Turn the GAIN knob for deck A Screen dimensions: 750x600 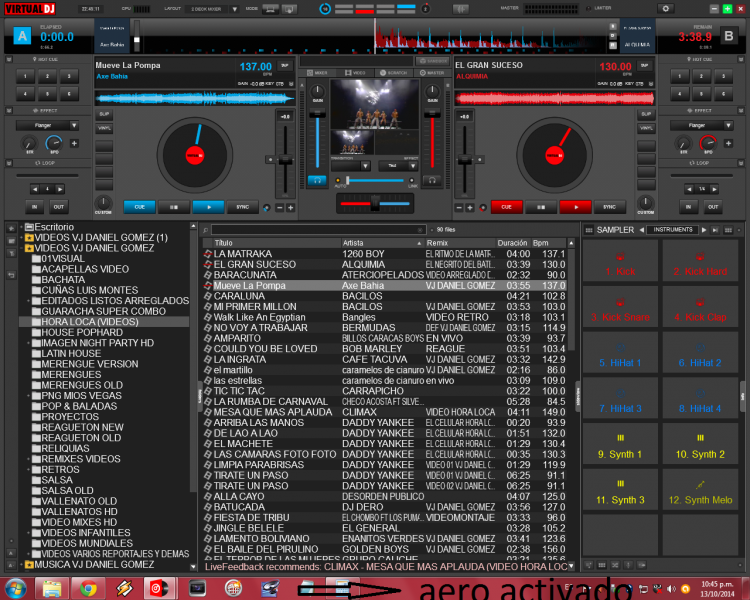tap(318, 91)
